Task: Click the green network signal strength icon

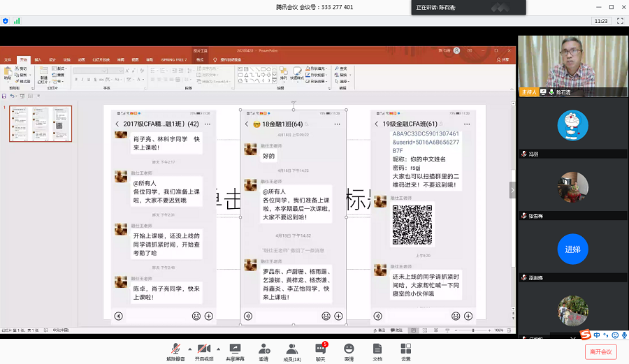Action: pos(16,21)
